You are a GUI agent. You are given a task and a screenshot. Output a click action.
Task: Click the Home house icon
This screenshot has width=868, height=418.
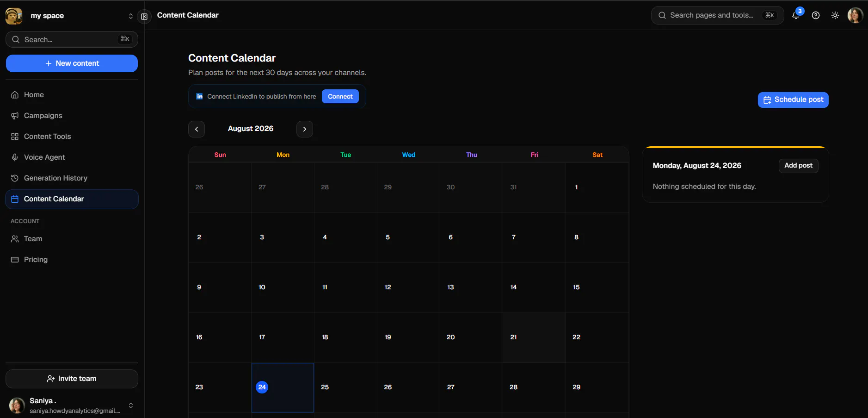pos(15,95)
